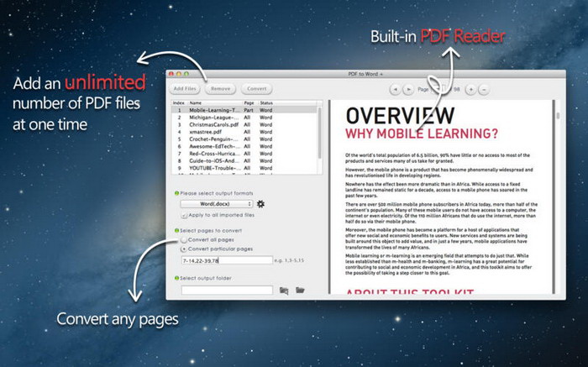Image resolution: width=588 pixels, height=367 pixels.
Task: Click the All page value of ChristmasCarols.pdf
Action: click(x=247, y=124)
